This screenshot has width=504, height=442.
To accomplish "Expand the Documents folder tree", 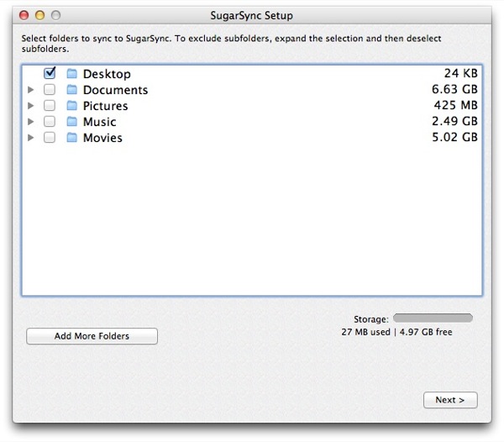I will pyautogui.click(x=31, y=90).
